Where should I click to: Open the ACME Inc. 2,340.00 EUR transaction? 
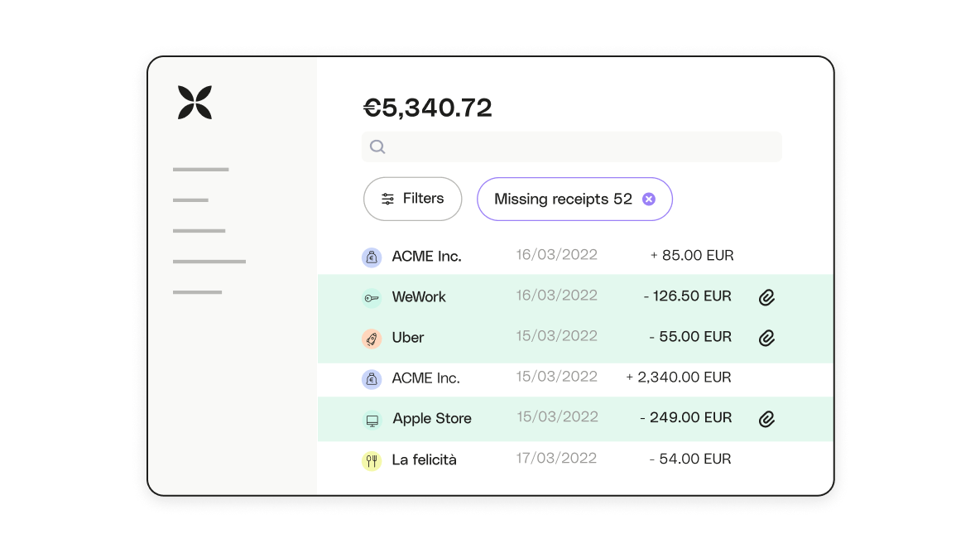[x=546, y=378]
